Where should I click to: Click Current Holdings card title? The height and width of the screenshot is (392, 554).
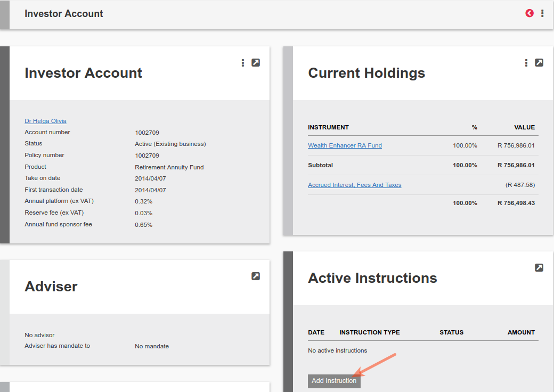366,73
